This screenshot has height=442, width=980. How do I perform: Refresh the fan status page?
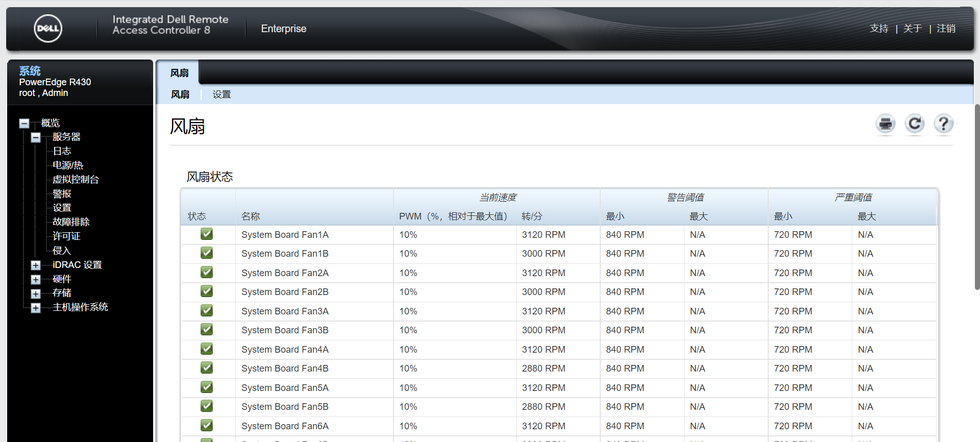(x=915, y=124)
